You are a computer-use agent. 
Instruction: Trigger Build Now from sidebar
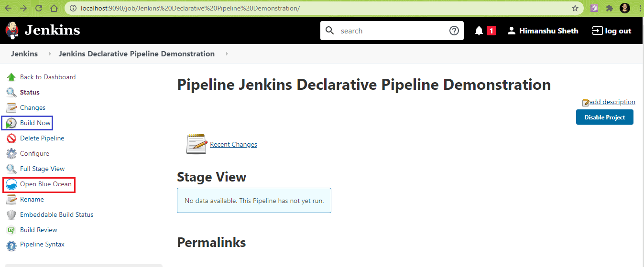coord(35,123)
